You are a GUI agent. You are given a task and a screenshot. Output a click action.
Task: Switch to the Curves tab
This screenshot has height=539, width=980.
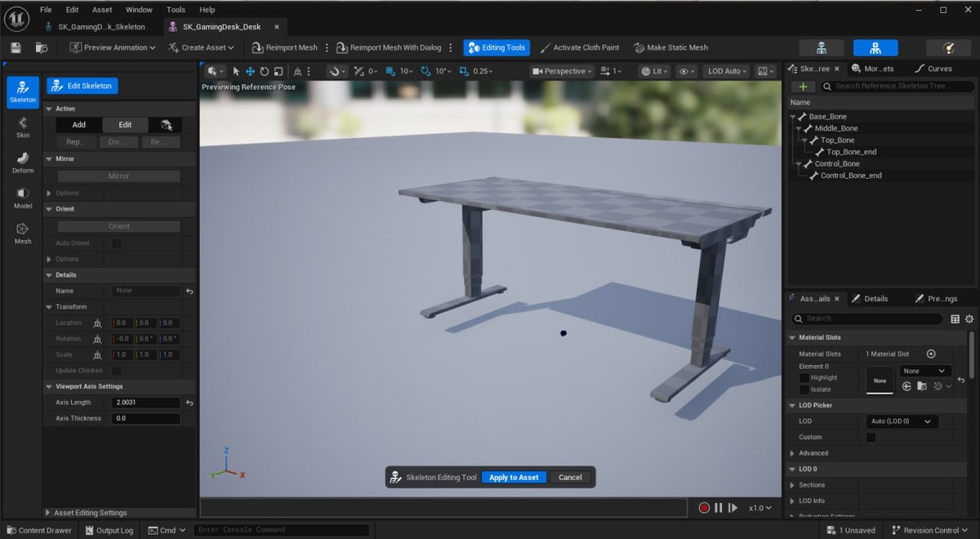pos(939,69)
